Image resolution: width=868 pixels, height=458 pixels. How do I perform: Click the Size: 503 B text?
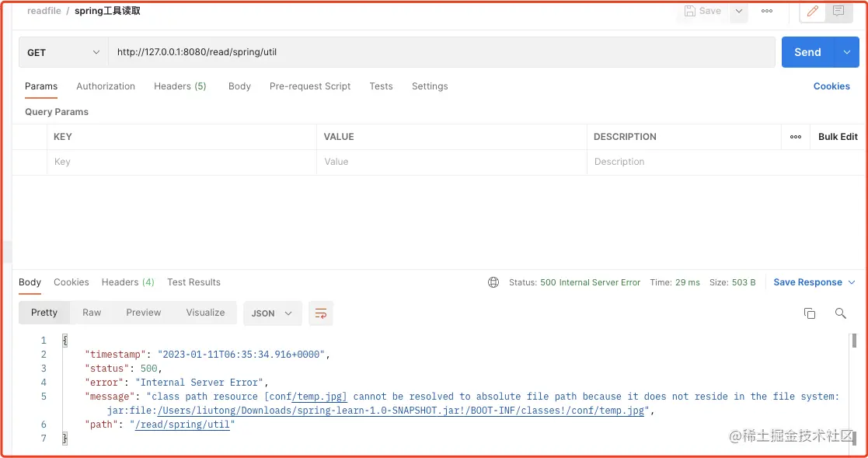(x=732, y=282)
